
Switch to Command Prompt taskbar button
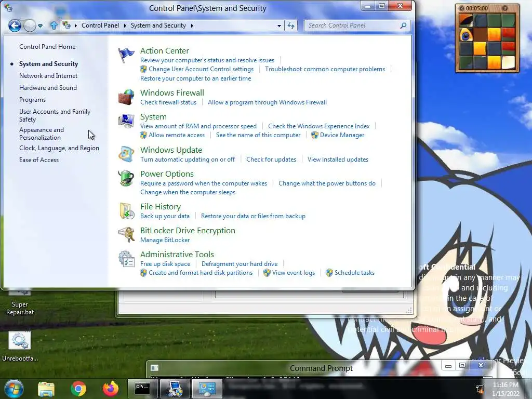[x=142, y=389]
